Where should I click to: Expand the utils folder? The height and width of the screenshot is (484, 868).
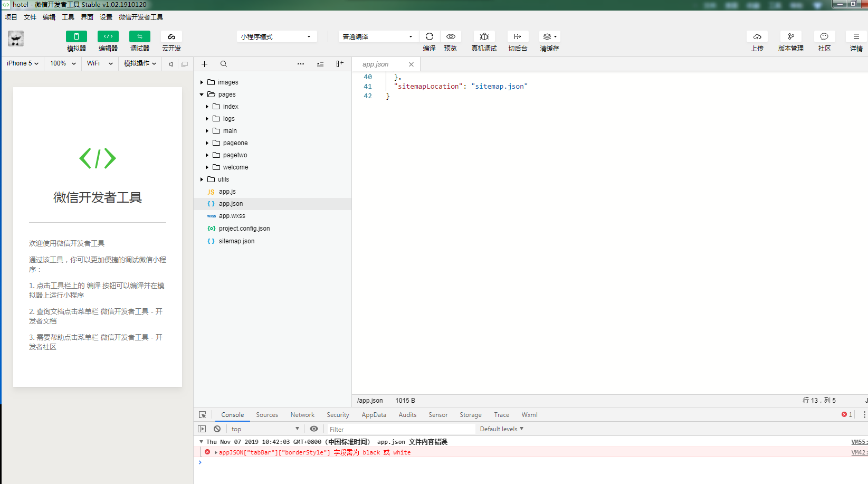202,179
